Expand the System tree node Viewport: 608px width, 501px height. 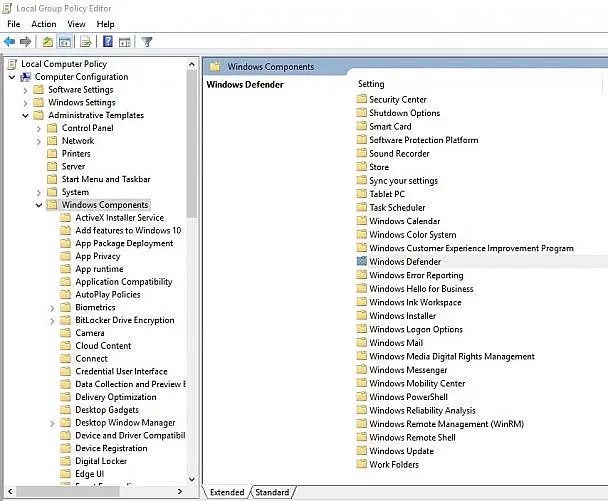(39, 192)
